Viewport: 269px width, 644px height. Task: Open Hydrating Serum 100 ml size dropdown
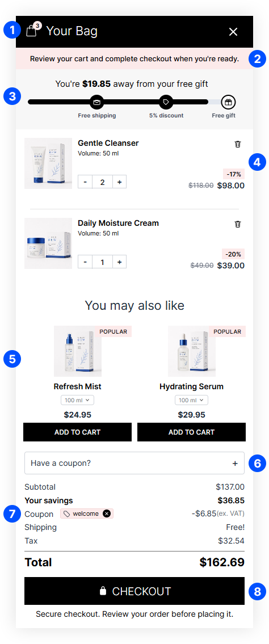(191, 400)
